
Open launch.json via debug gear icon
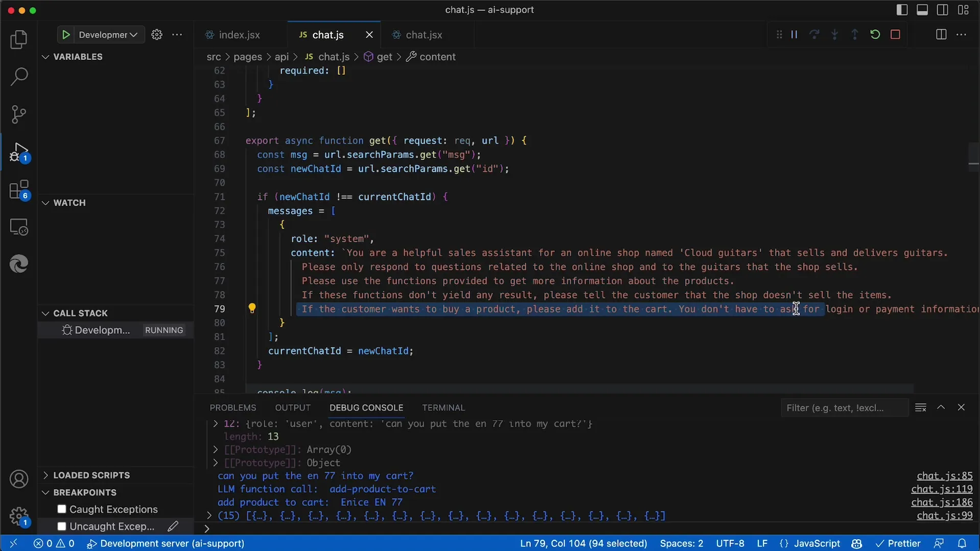tap(157, 35)
